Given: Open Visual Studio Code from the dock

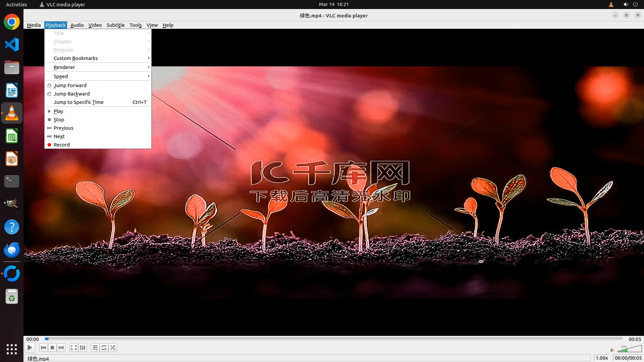Looking at the screenshot, I should [12, 45].
